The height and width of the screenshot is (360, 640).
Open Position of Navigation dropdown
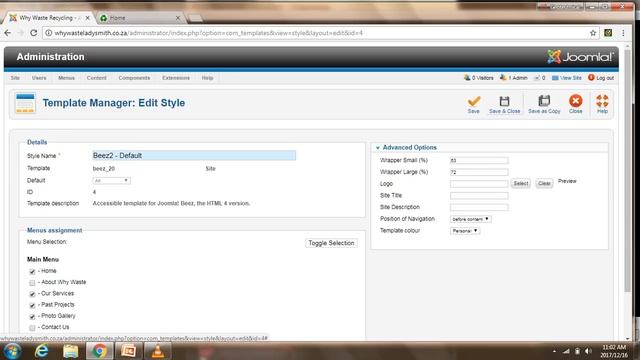tap(471, 219)
